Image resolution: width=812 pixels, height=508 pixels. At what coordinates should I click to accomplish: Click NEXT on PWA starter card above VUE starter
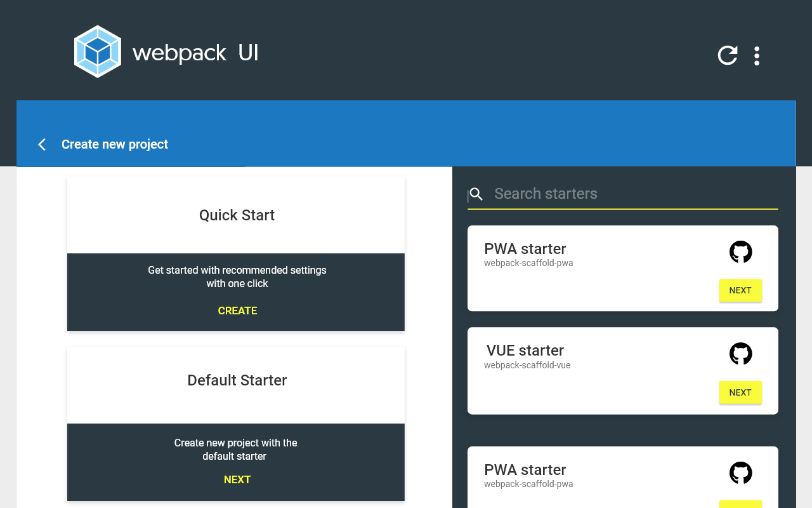tap(740, 290)
